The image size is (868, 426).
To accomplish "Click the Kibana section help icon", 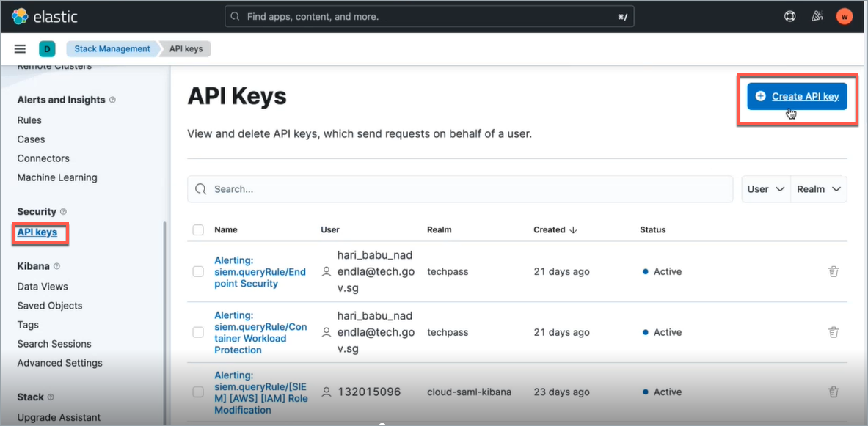I will (56, 267).
